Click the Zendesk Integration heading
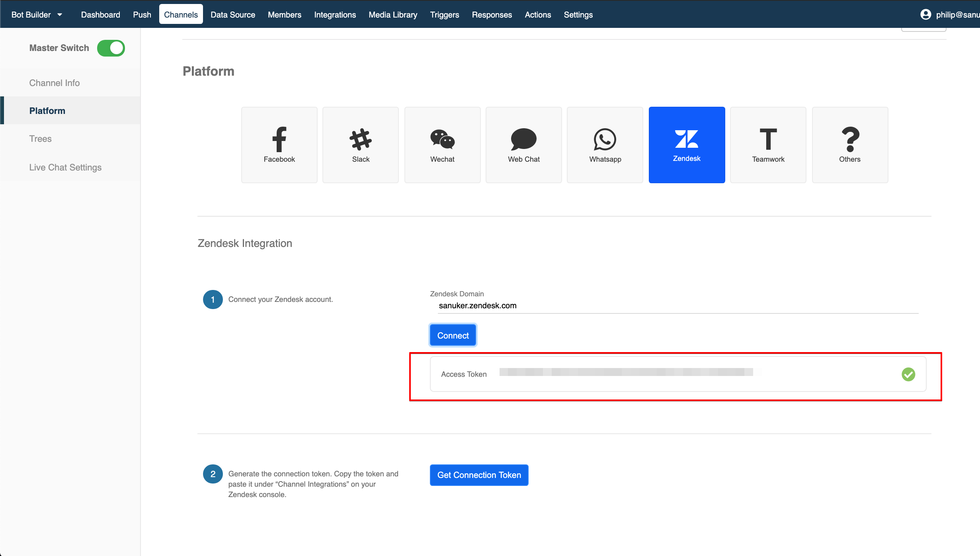The height and width of the screenshot is (556, 980). pos(245,243)
